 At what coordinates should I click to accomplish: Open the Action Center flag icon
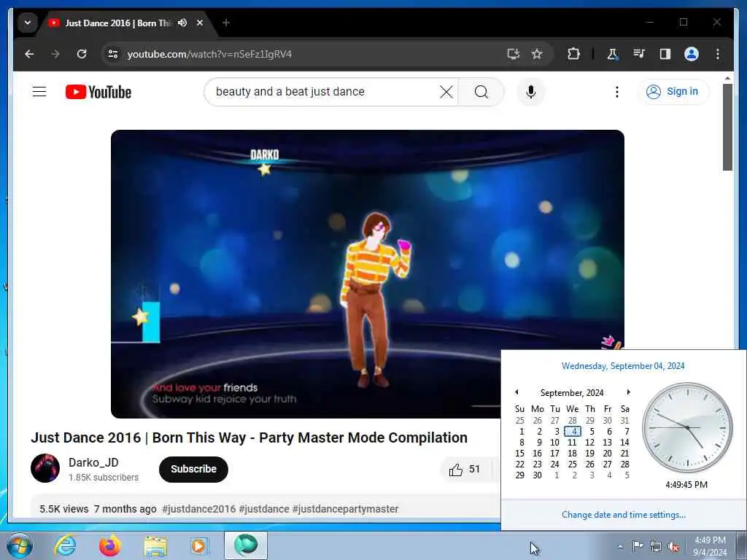[638, 546]
